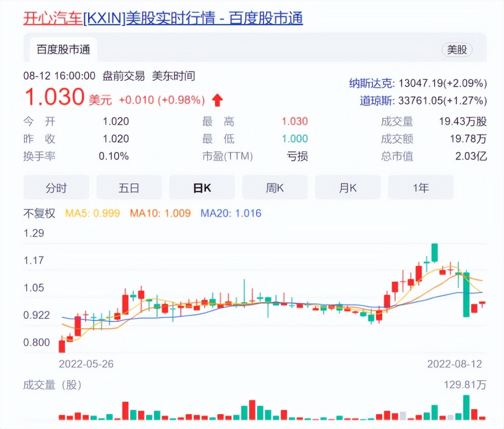
Task: Click the 市盈(TTM) 亏损 value
Action: [297, 156]
